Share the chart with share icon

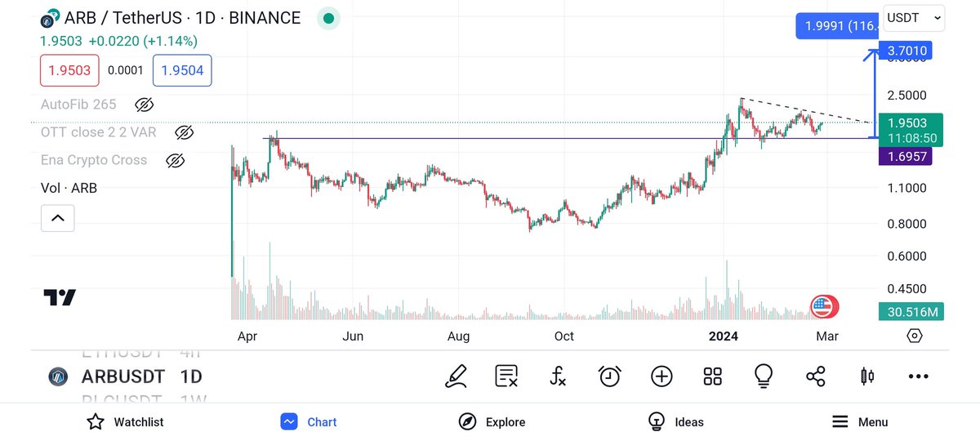(815, 376)
